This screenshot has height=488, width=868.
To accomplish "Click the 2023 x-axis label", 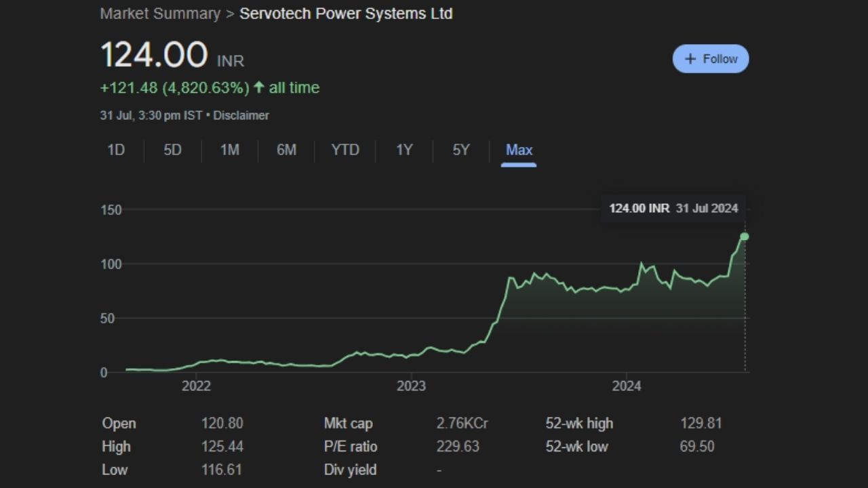I will [x=411, y=386].
